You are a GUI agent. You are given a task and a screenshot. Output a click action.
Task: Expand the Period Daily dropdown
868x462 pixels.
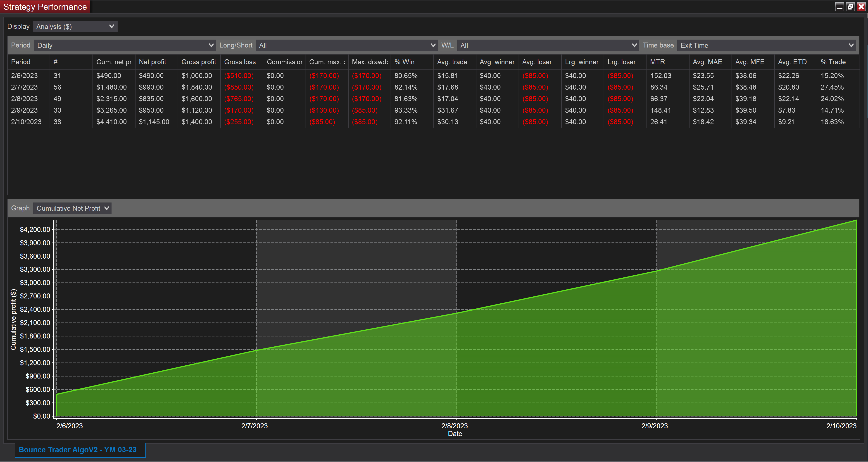125,45
